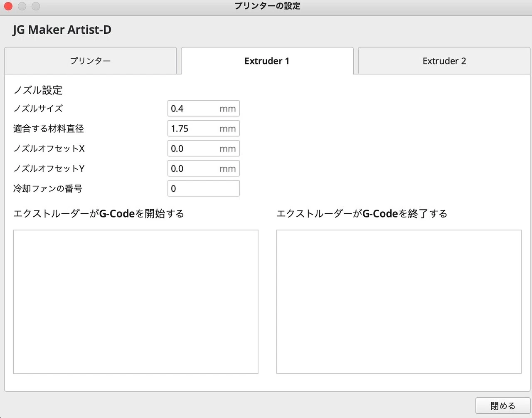Image resolution: width=532 pixels, height=418 pixels.
Task: Close the window using the red button
Action: pyautogui.click(x=8, y=6)
